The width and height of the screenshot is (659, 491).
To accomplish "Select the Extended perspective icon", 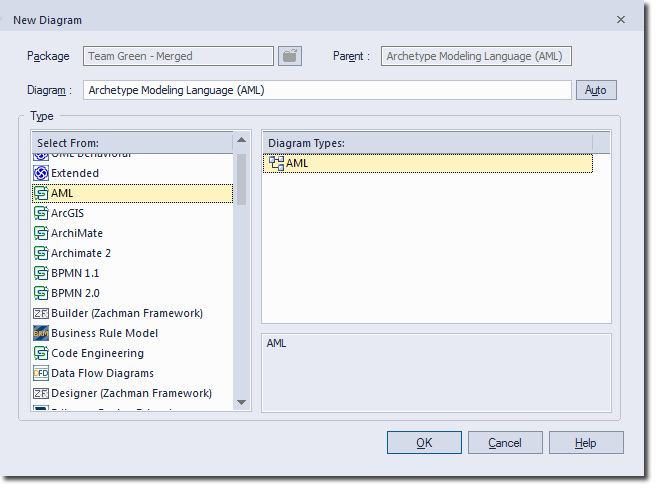I will [x=41, y=173].
